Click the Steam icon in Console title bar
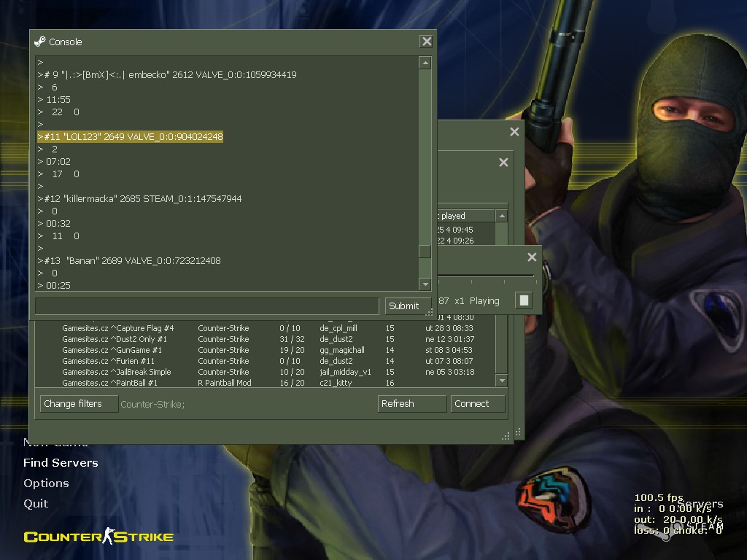Image resolution: width=747 pixels, height=560 pixels. click(40, 42)
